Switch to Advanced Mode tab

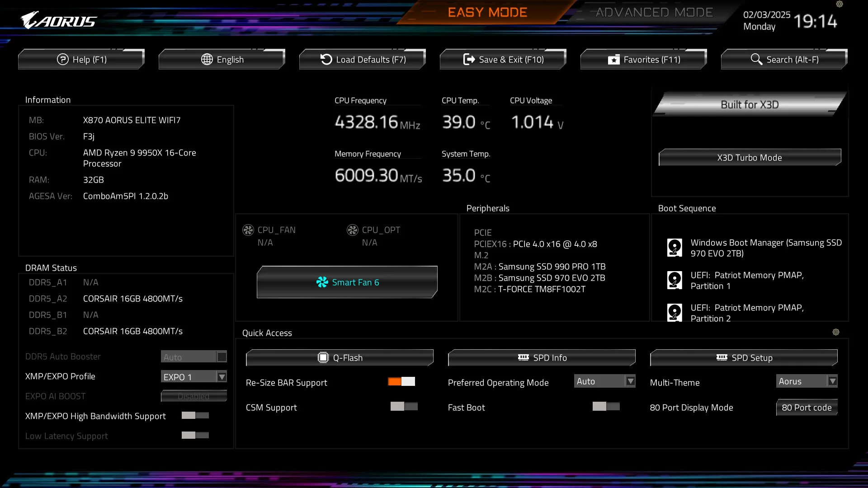[x=654, y=13]
